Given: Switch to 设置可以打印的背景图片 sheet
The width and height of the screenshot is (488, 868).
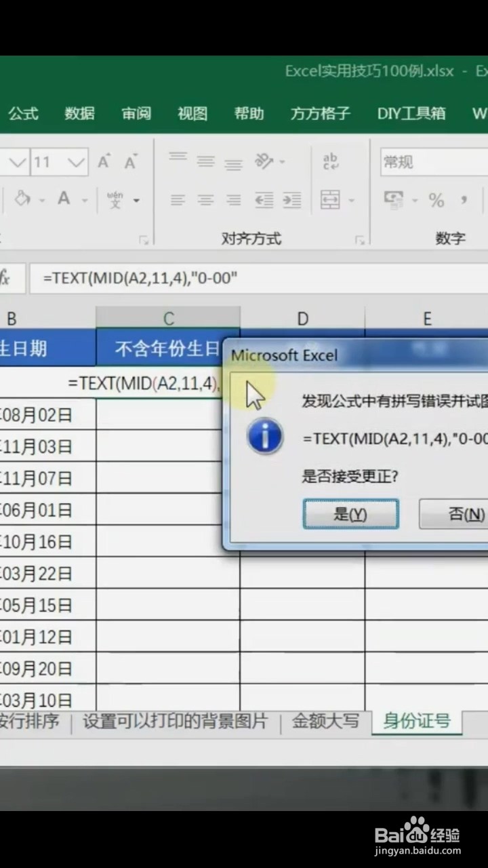Looking at the screenshot, I should pos(176,721).
